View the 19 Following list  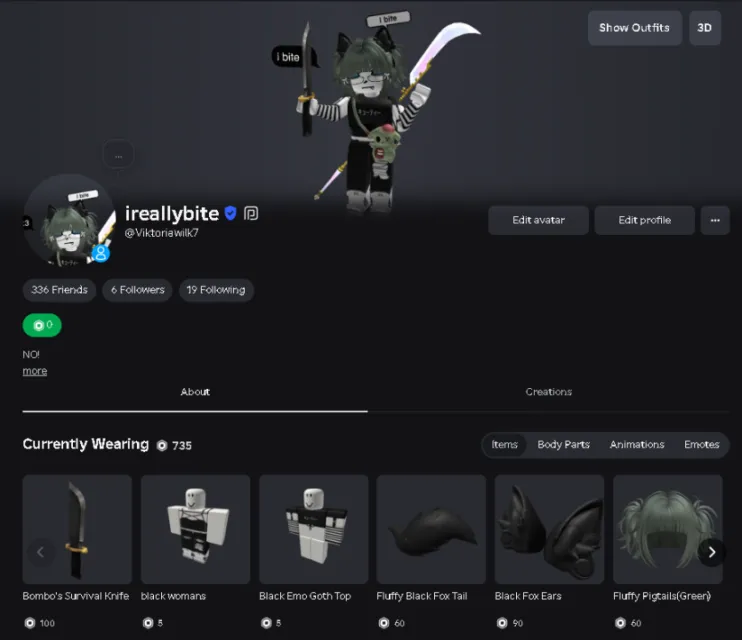pos(216,290)
